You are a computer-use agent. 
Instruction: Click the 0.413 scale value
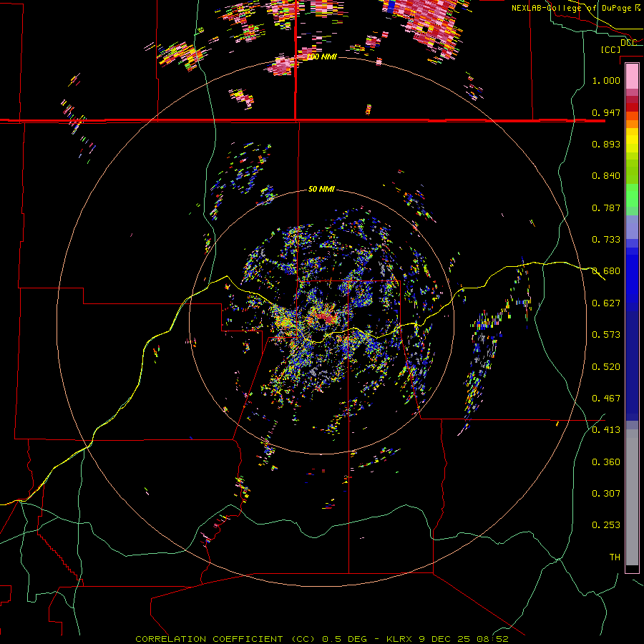click(x=606, y=430)
